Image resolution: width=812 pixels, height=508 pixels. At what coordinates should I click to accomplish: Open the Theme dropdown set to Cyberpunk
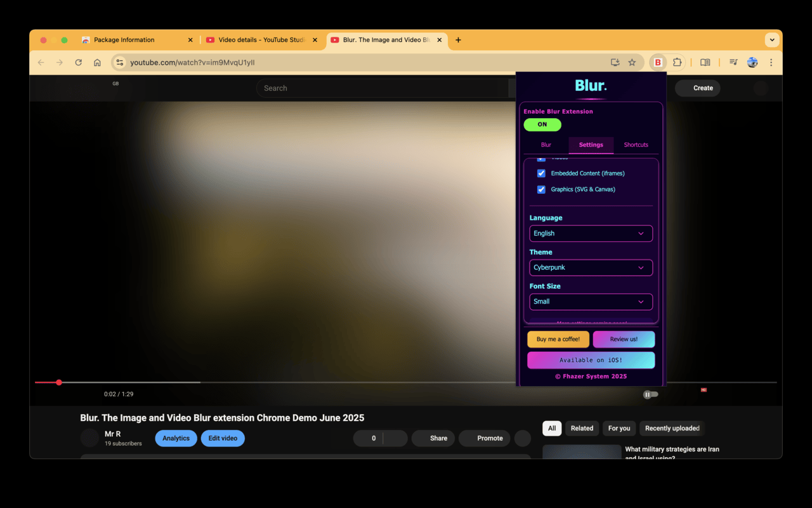(591, 267)
